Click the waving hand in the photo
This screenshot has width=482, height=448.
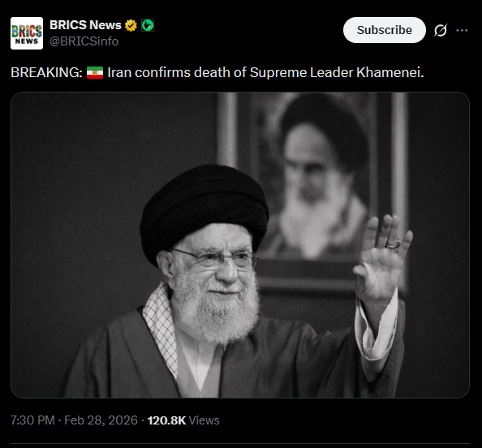383,256
